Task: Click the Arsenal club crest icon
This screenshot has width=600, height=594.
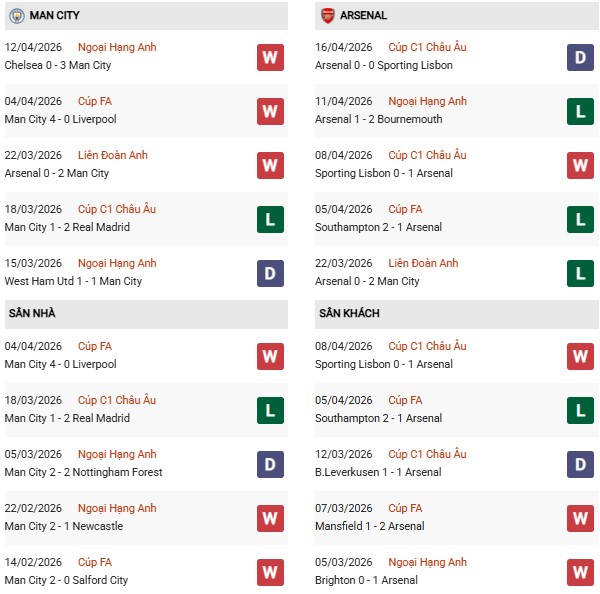Action: coord(327,16)
